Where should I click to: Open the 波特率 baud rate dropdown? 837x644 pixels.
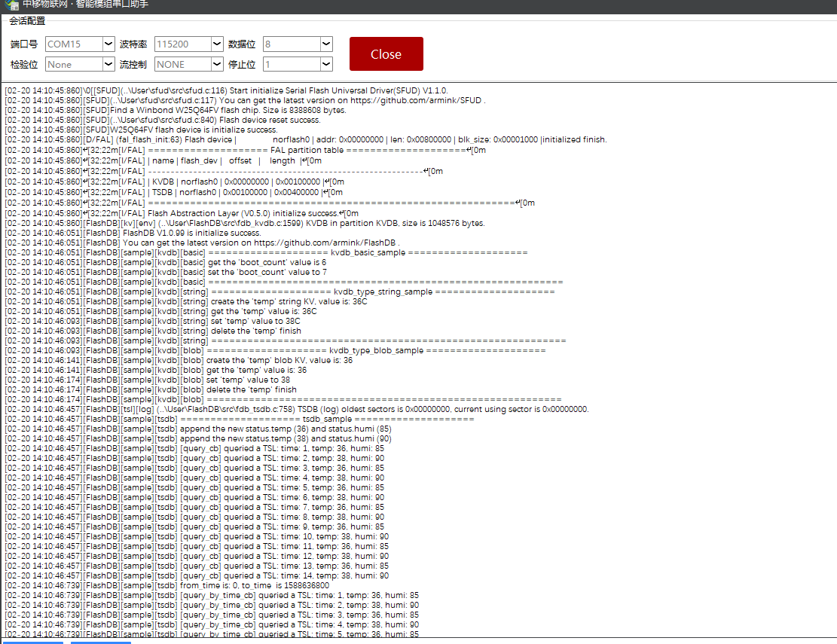tap(216, 44)
